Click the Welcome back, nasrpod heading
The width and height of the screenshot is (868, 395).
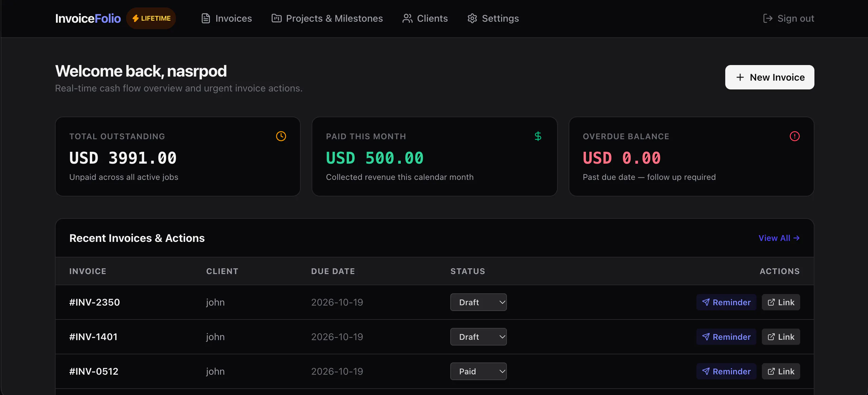(141, 71)
